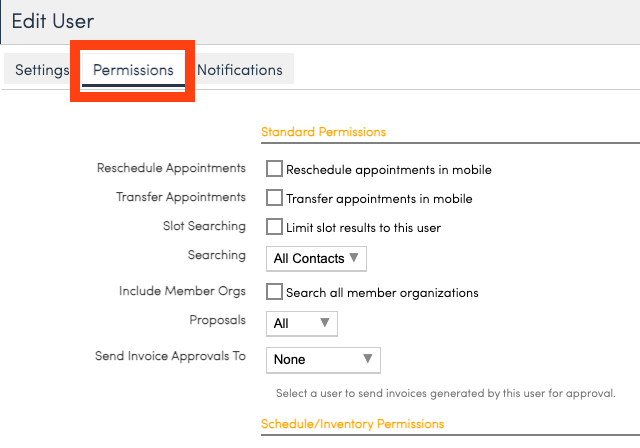Click the Reschedule Appointments row label on left

click(171, 168)
